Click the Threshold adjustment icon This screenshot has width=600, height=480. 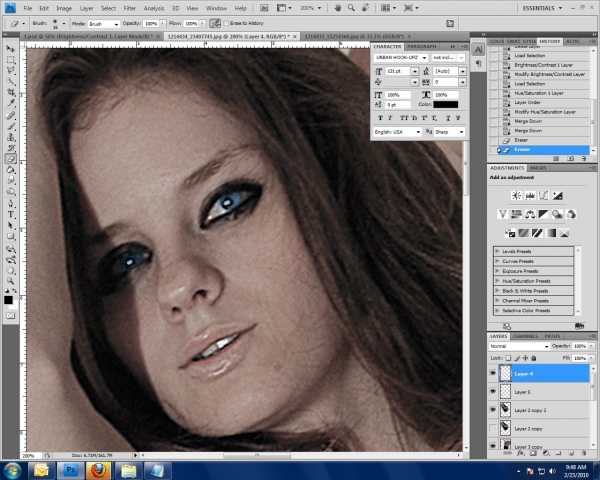537,233
